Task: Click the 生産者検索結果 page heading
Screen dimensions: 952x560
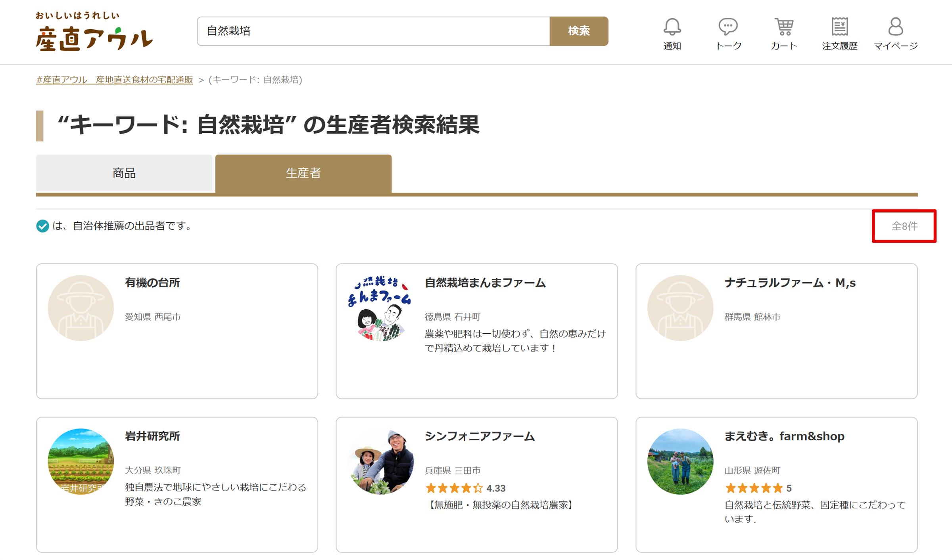Action: 268,125
